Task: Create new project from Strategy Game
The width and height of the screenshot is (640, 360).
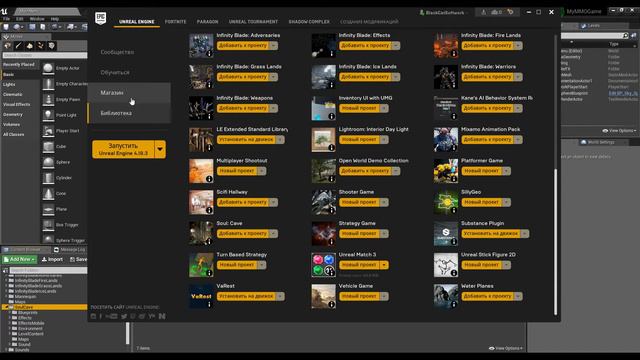Action: tap(359, 233)
